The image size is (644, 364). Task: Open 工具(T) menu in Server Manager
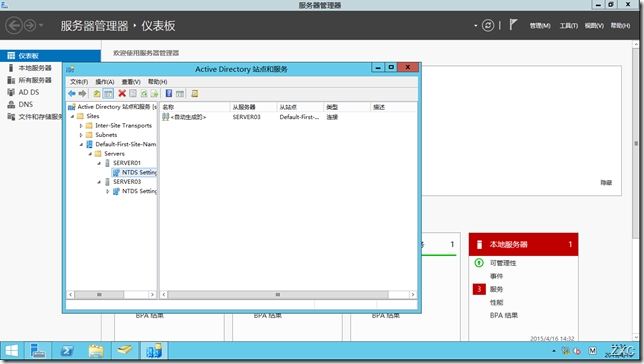pos(568,25)
